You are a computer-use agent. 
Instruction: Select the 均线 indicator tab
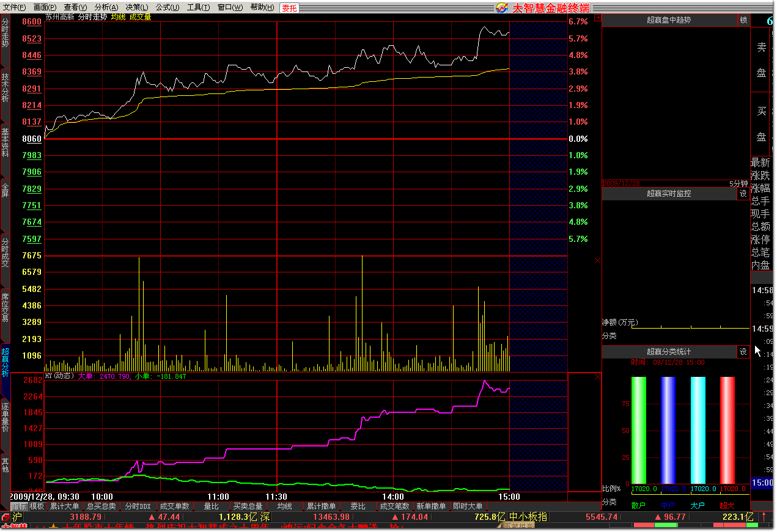(x=285, y=506)
